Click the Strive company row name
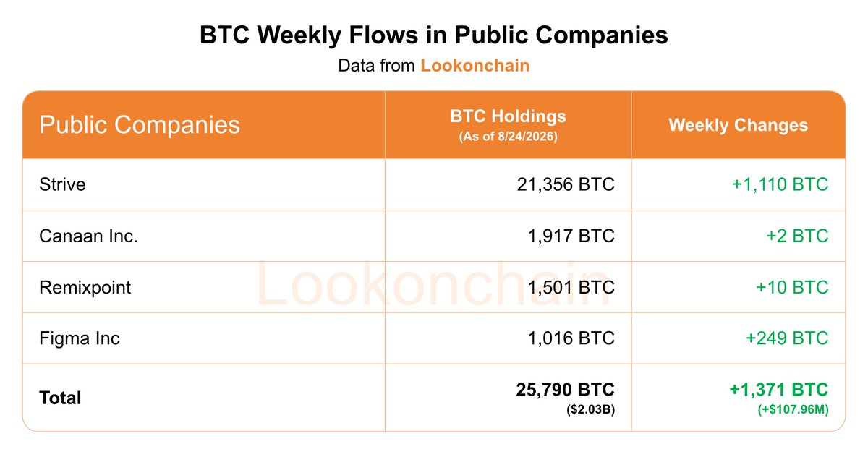The image size is (868, 457). point(62,184)
